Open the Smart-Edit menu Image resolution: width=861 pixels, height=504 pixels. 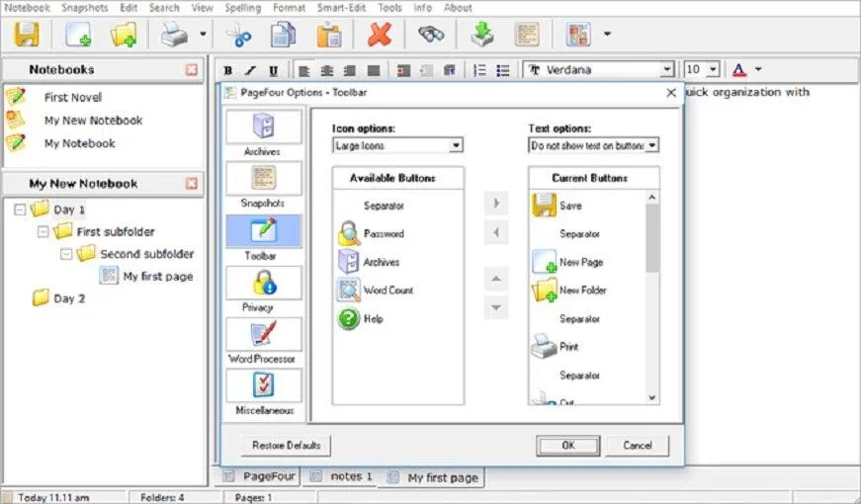(x=341, y=7)
